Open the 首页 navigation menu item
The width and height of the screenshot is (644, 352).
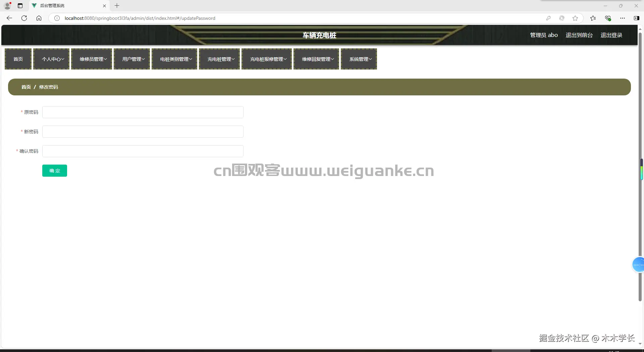coord(18,59)
